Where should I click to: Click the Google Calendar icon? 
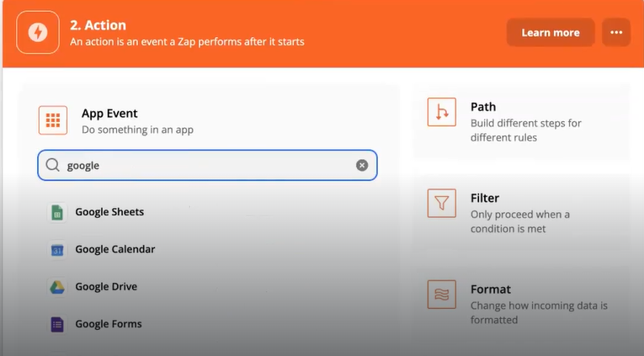coord(57,250)
